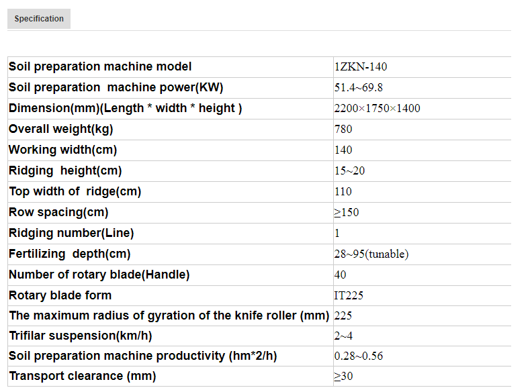This screenshot has width=532, height=392.
Task: Click the Overall weight(kg) row label
Action: (60, 129)
